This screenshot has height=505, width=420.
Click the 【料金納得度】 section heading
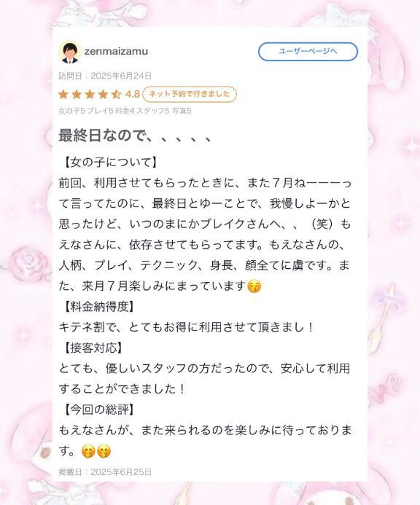(96, 307)
